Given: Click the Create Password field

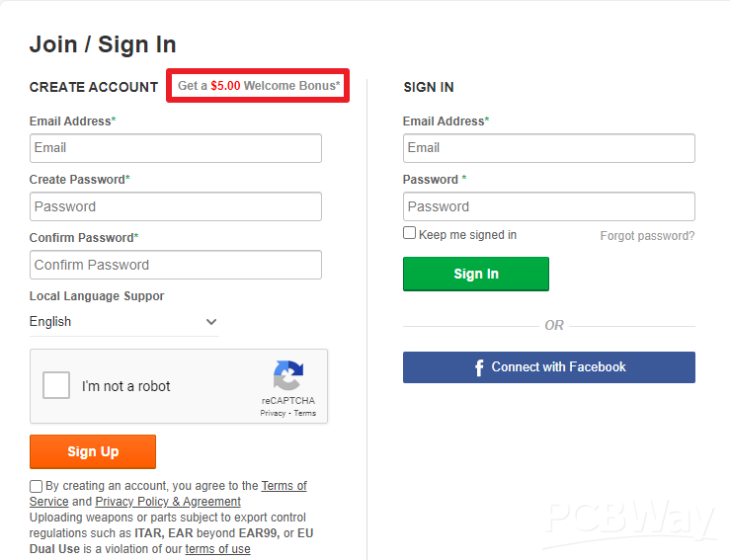Looking at the screenshot, I should pyautogui.click(x=175, y=206).
